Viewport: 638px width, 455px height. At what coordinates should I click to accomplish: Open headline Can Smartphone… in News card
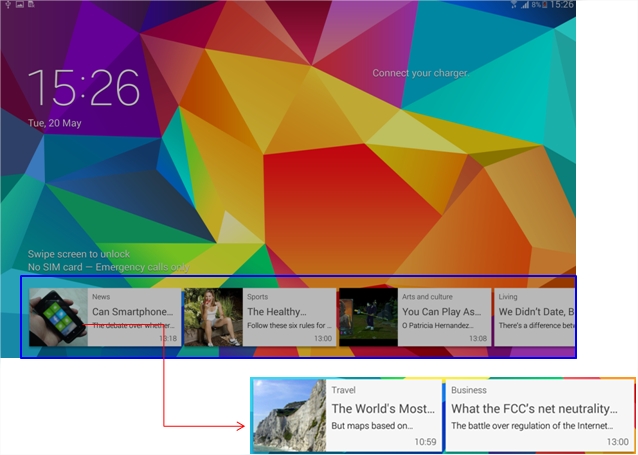[133, 312]
